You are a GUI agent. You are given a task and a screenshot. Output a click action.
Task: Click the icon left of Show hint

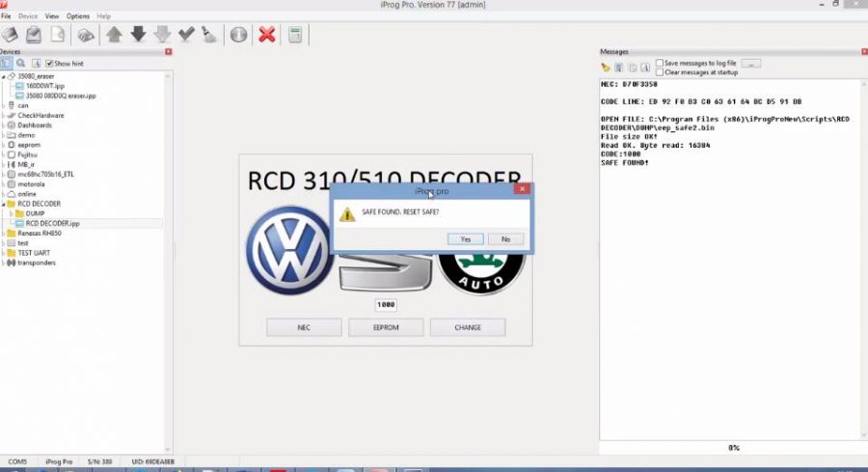tap(36, 63)
